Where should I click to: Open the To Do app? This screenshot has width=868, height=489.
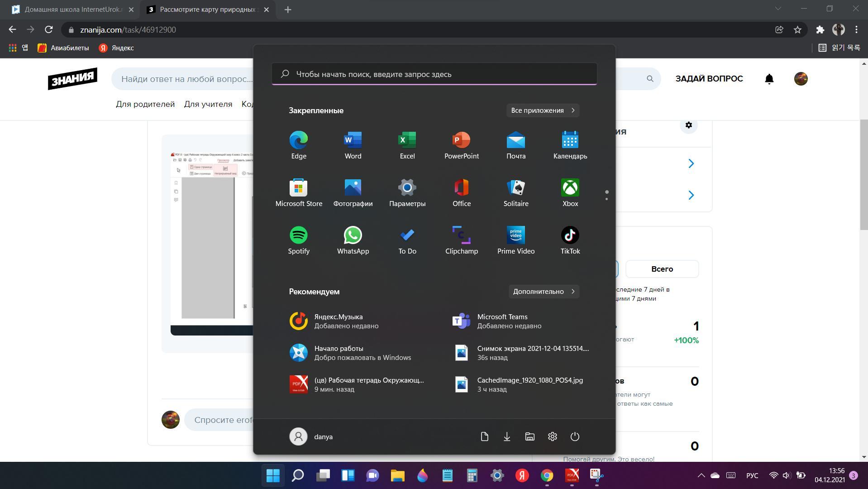[407, 240]
